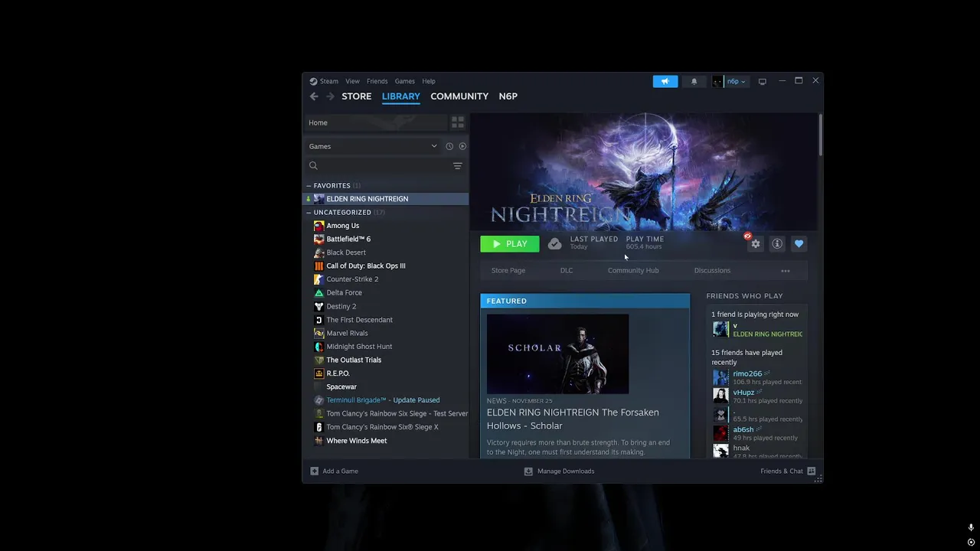Click the main content scrollbar

[x=820, y=135]
